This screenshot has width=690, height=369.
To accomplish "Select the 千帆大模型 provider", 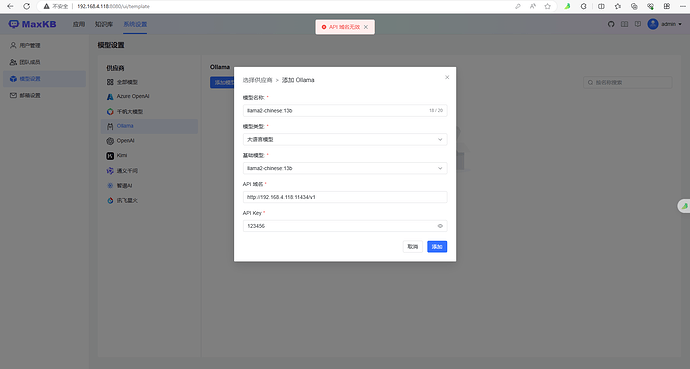I will 149,112.
